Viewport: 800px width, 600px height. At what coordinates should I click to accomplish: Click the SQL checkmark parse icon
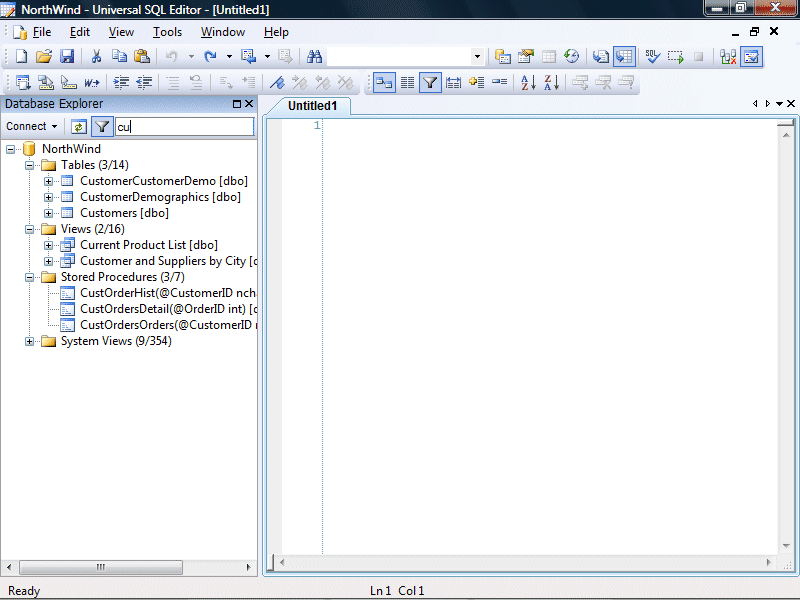[x=653, y=57]
